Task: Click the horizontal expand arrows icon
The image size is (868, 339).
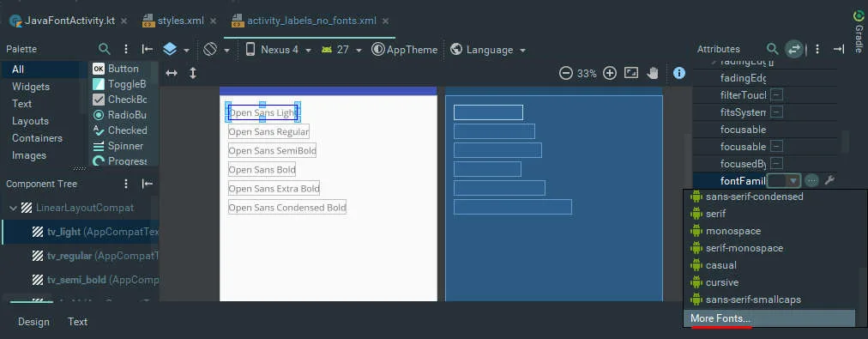Action: tap(172, 73)
